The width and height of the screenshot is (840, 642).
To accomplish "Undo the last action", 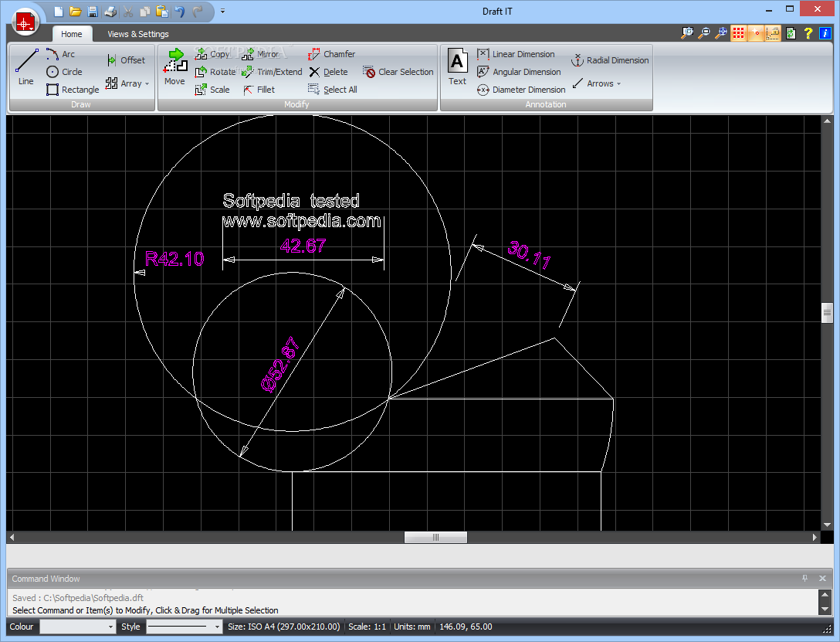I will (179, 12).
